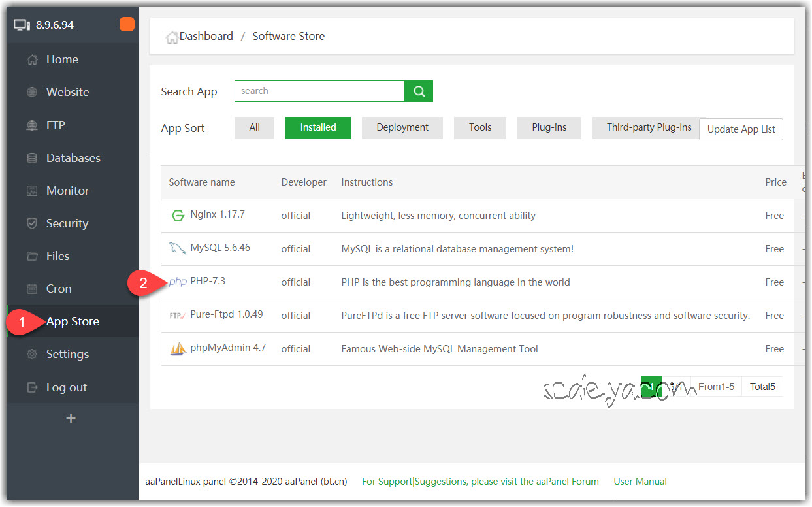
Task: Click the PHP logo icon
Action: (178, 282)
